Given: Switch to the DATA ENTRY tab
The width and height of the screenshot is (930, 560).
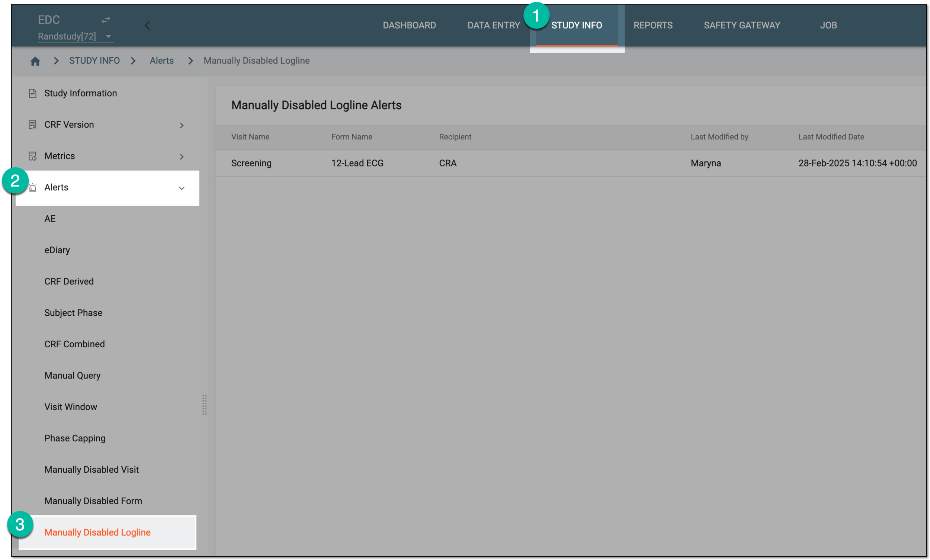Looking at the screenshot, I should tap(494, 25).
